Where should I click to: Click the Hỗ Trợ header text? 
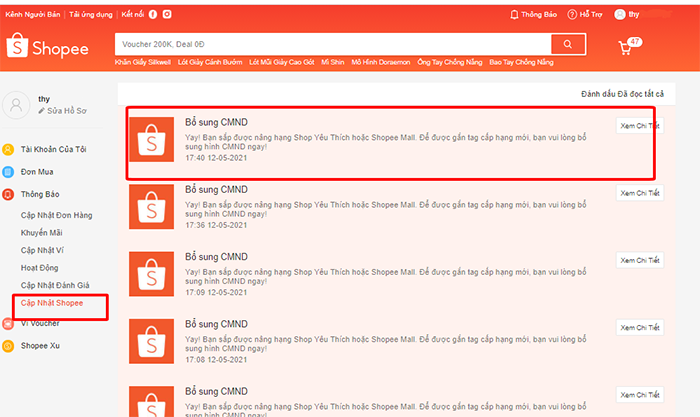(591, 15)
